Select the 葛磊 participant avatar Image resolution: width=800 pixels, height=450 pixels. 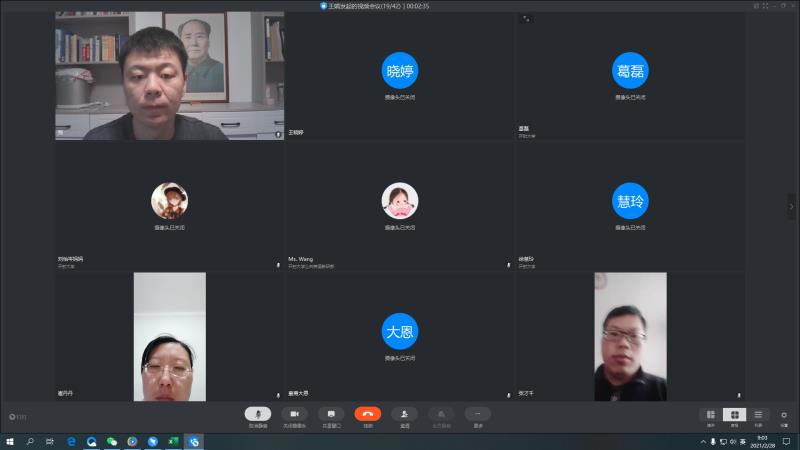pyautogui.click(x=629, y=70)
